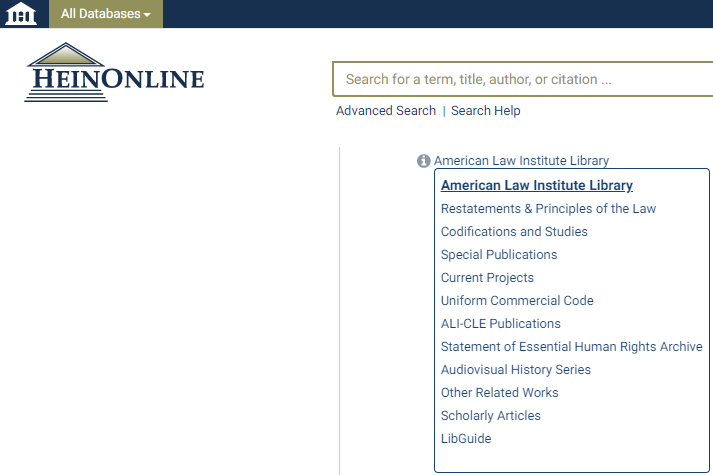Open Codifications and Studies
713x475 pixels.
(514, 231)
